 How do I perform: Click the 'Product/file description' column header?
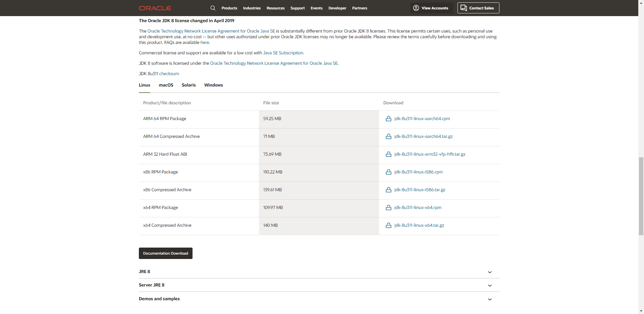click(x=167, y=103)
